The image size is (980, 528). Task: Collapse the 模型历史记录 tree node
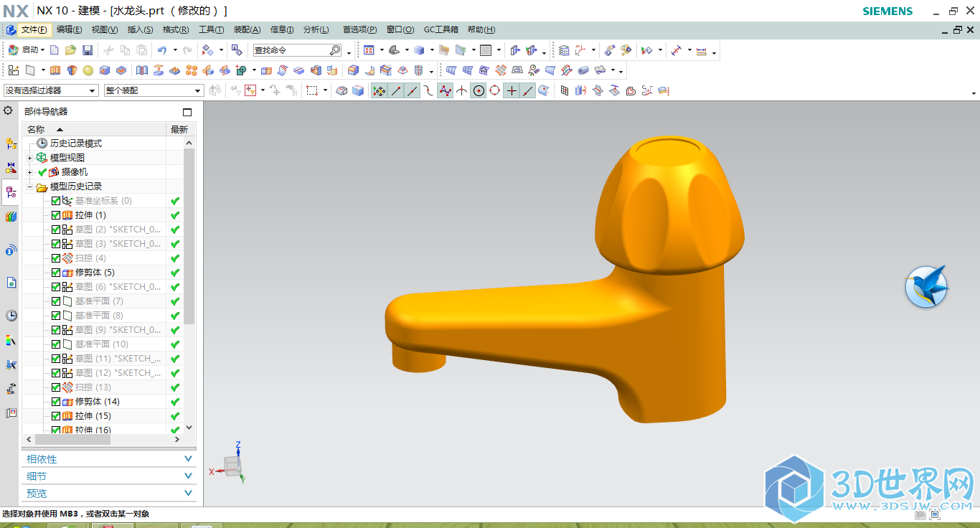coord(29,187)
